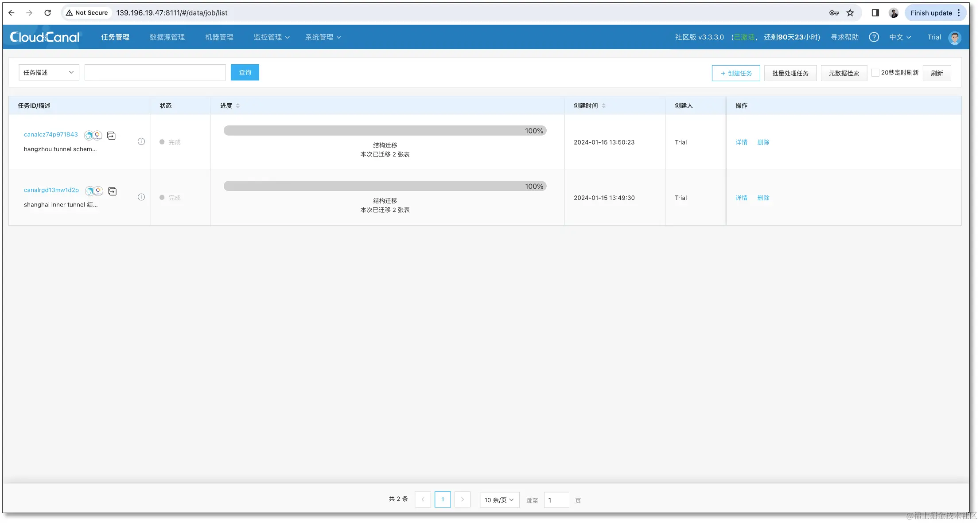Screen dimensions: 980x523
Task: Expand the 监控管理 menu dropdown
Action: 271,37
